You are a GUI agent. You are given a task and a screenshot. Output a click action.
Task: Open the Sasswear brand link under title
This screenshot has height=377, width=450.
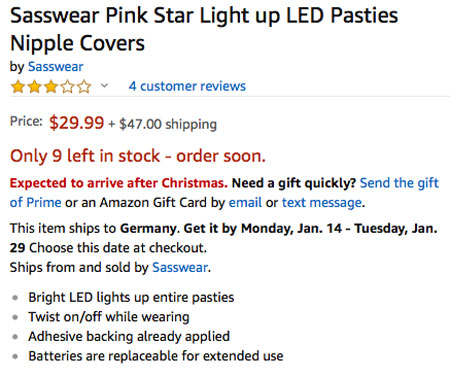click(x=56, y=67)
